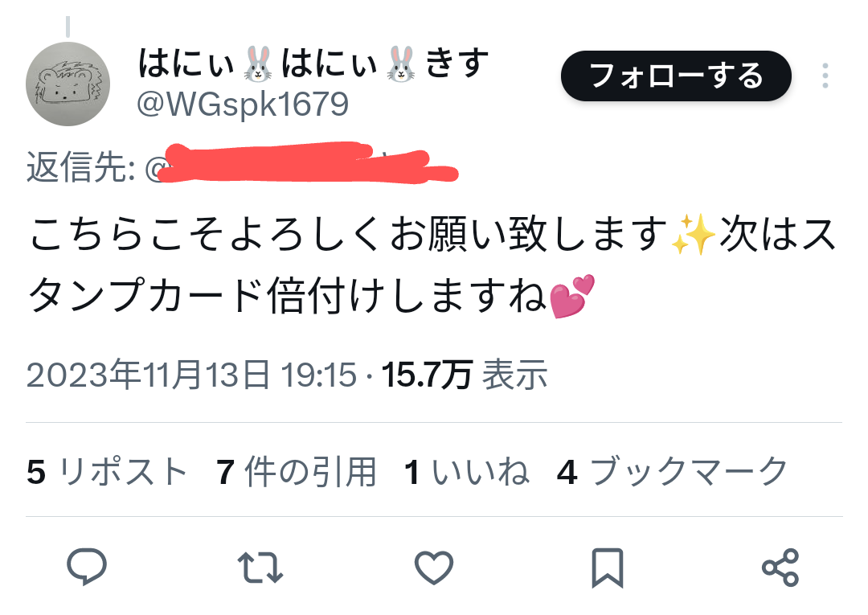The image size is (868, 615).
Task: Click the 返信先 reply-to label
Action: (x=81, y=166)
